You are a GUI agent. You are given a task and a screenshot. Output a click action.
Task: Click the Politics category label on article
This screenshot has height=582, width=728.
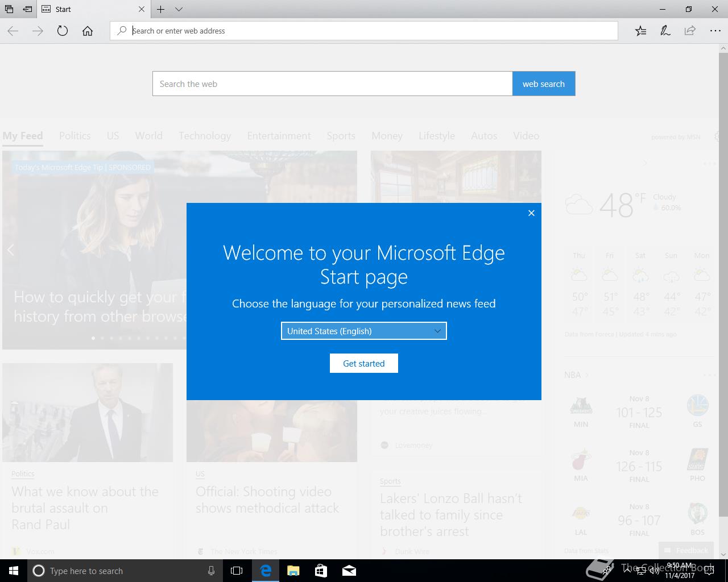(23, 473)
